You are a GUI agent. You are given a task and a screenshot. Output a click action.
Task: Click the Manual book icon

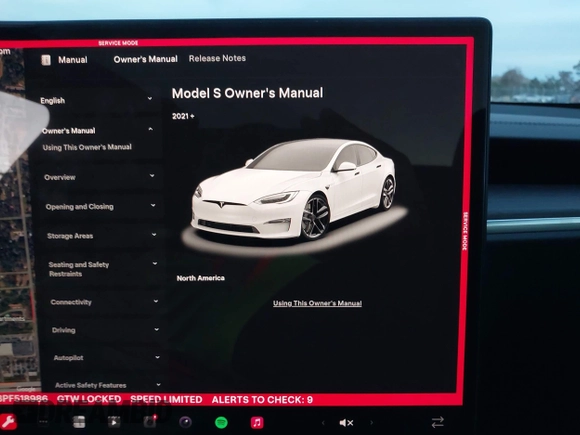pos(46,60)
